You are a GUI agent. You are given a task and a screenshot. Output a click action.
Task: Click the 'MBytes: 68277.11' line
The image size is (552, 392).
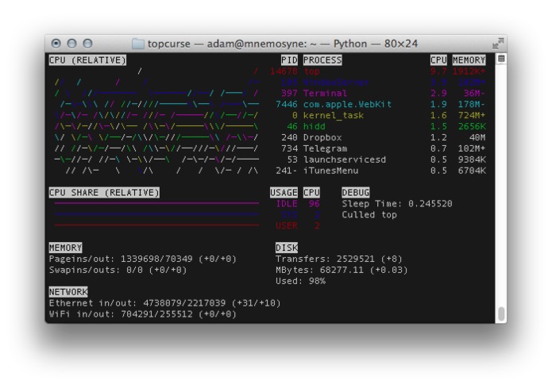(342, 270)
